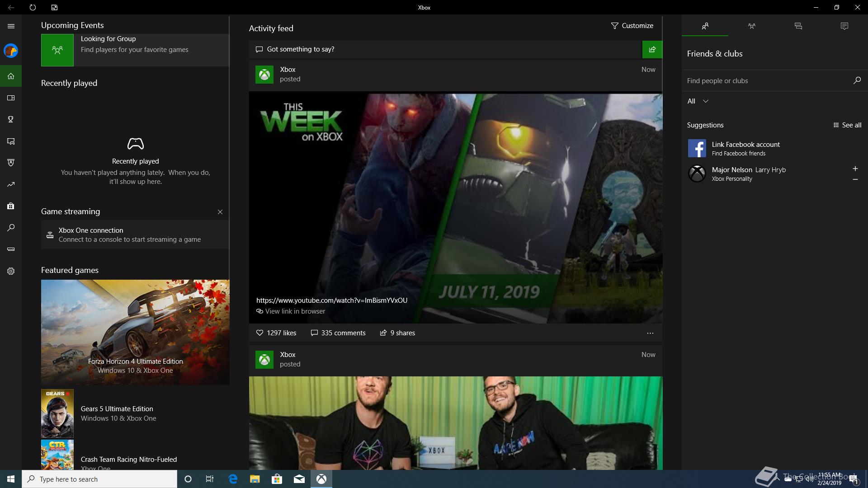Like the This Week on Xbox post

[276, 333]
